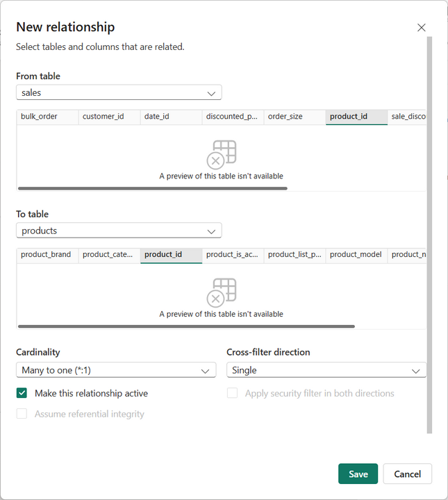The width and height of the screenshot is (448, 500).
Task: Click the sales table preview unavailable icon
Action: [x=222, y=155]
